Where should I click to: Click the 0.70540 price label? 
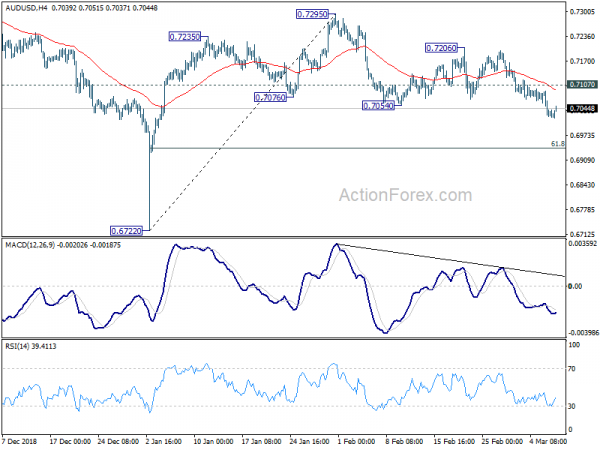378,106
